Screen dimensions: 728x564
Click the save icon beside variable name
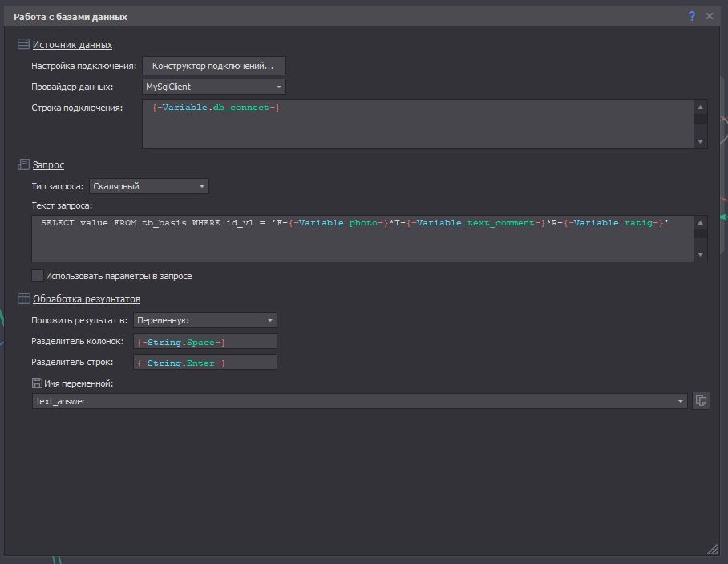(37, 383)
